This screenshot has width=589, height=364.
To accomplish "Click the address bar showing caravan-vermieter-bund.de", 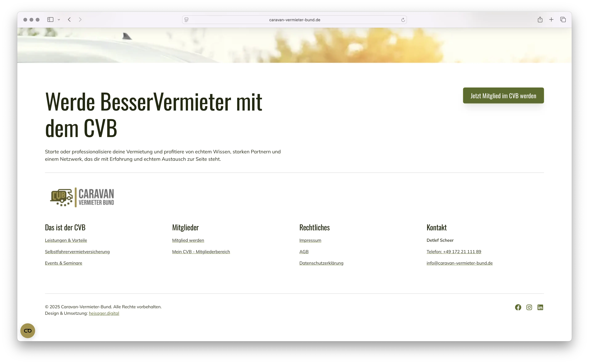I will coord(294,20).
